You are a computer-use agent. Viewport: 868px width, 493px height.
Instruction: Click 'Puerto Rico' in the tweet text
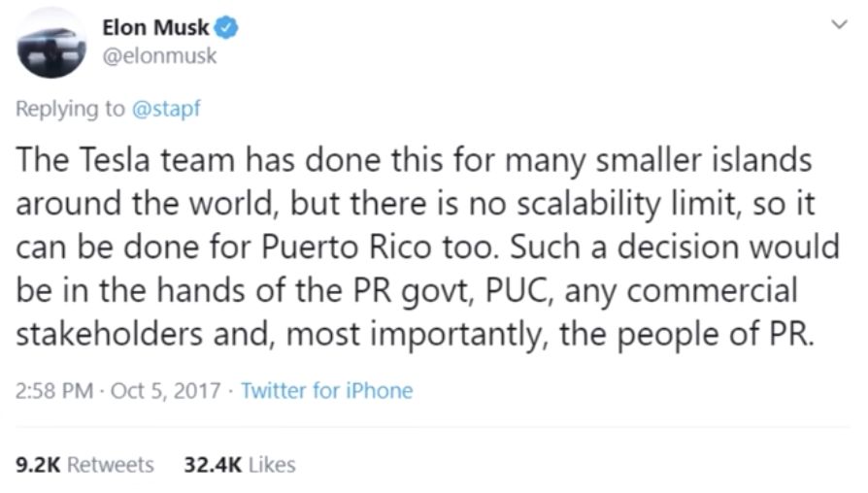[346, 247]
